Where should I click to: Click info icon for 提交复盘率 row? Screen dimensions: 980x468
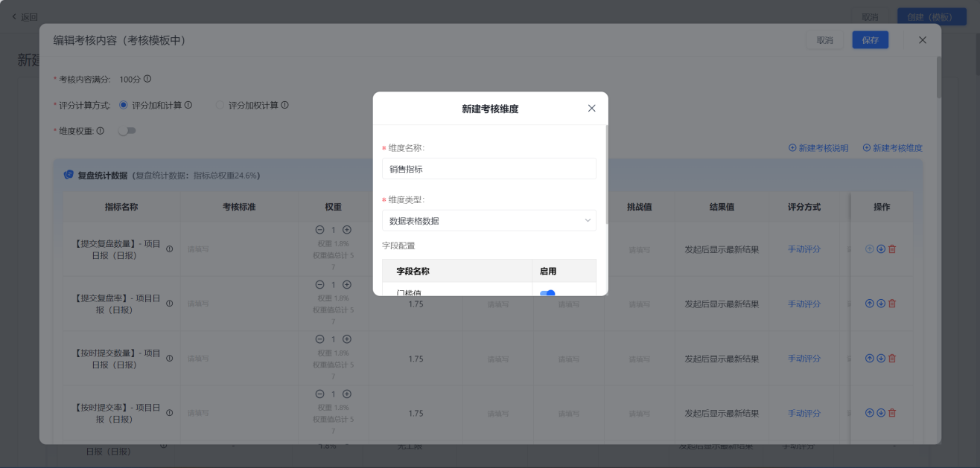click(170, 304)
